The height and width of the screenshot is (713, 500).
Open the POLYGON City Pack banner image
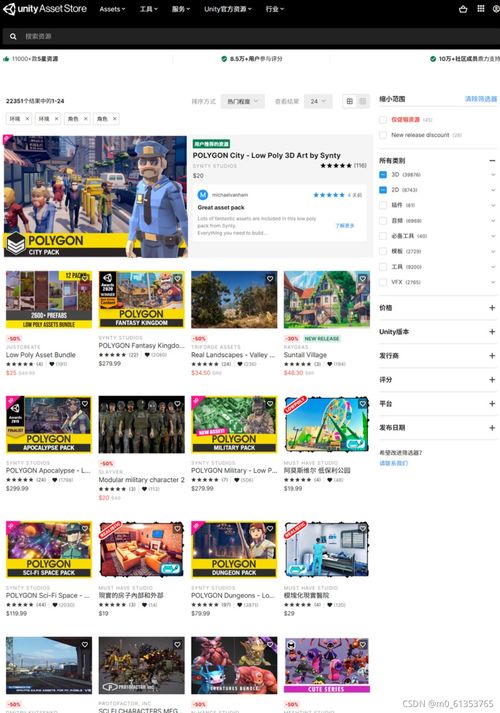click(95, 196)
